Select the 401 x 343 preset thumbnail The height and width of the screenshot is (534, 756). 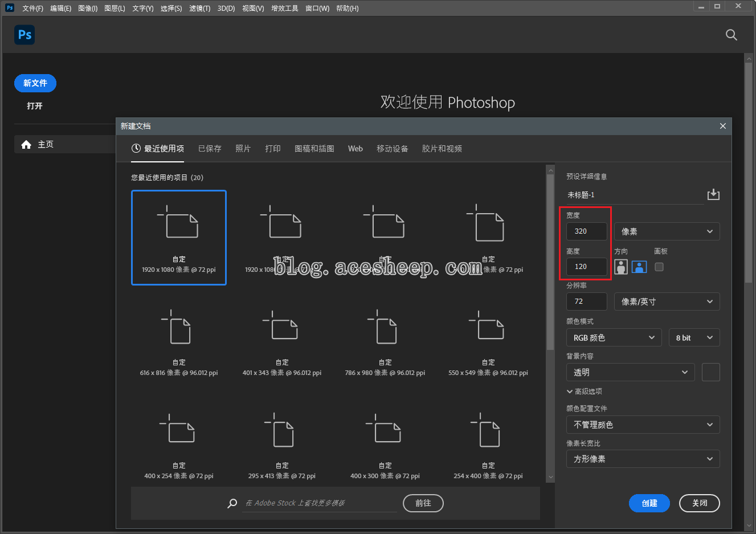pos(282,341)
